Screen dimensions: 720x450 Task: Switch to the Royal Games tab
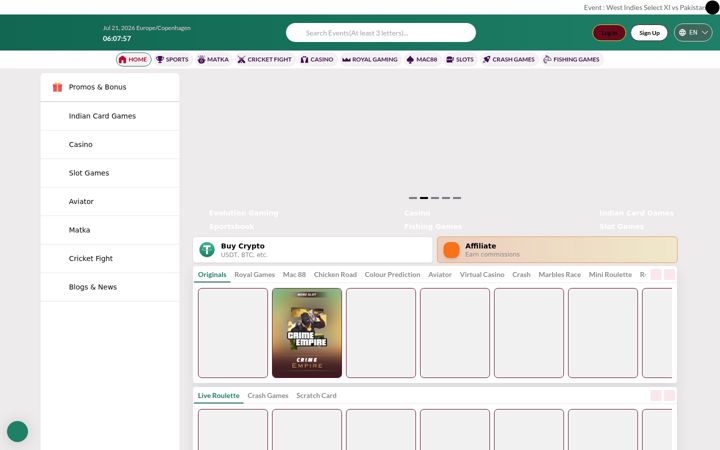[x=254, y=275]
